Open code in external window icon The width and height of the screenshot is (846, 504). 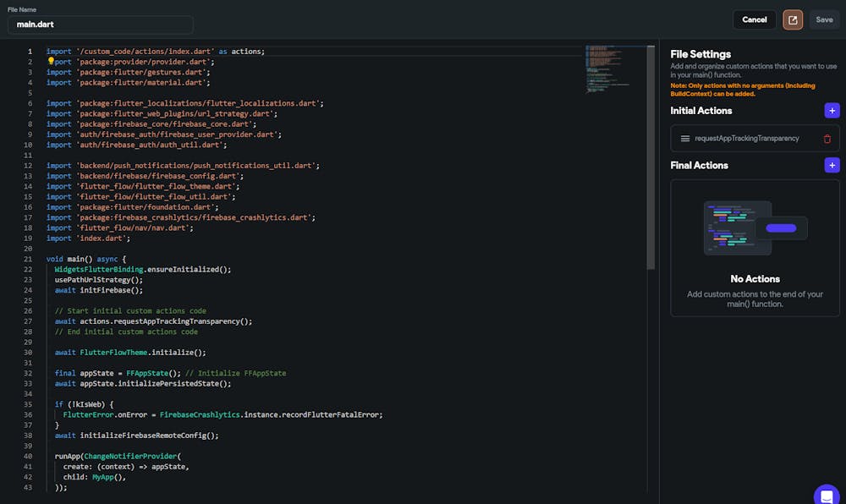point(793,19)
